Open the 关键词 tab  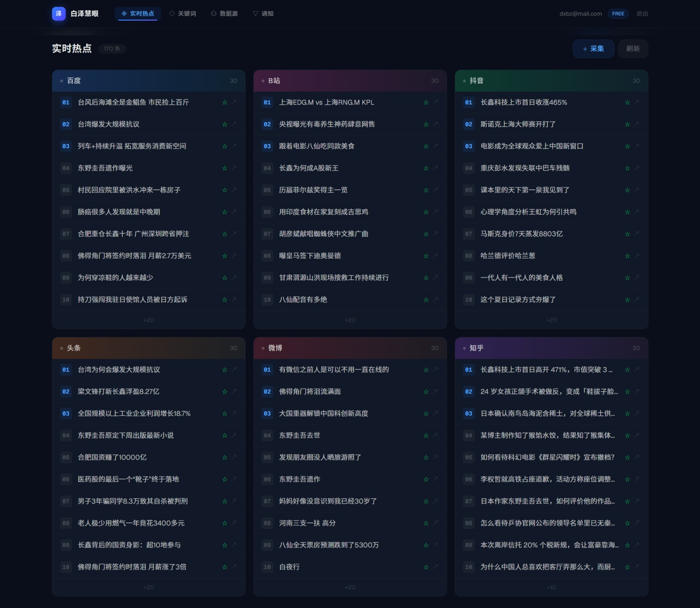click(183, 14)
